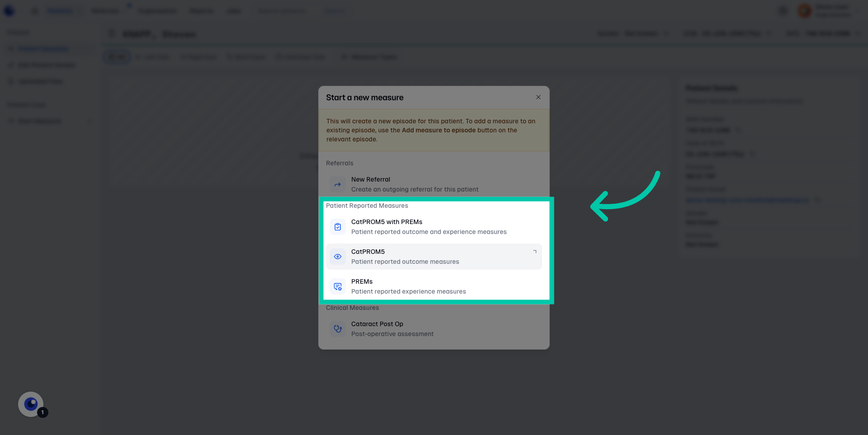Screen dimensions: 868x435
Task: Click the app logo in top bar
Action: point(9,11)
